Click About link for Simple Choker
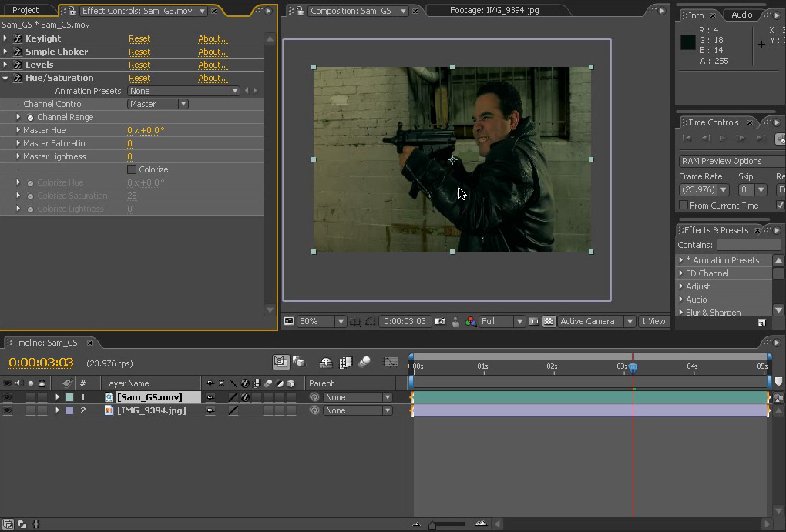The height and width of the screenshot is (532, 786). pyautogui.click(x=213, y=52)
